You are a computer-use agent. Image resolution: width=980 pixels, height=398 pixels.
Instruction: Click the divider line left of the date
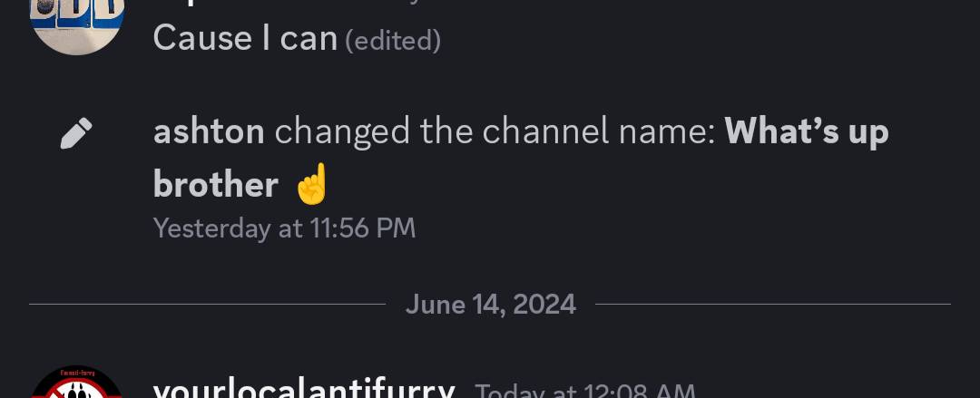coord(207,304)
